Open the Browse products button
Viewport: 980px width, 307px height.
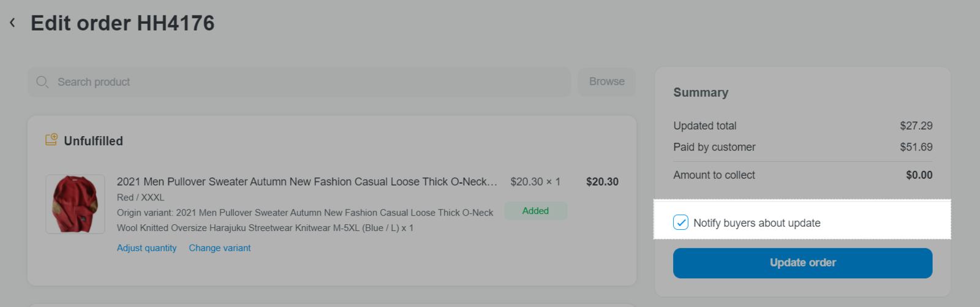pyautogui.click(x=607, y=82)
